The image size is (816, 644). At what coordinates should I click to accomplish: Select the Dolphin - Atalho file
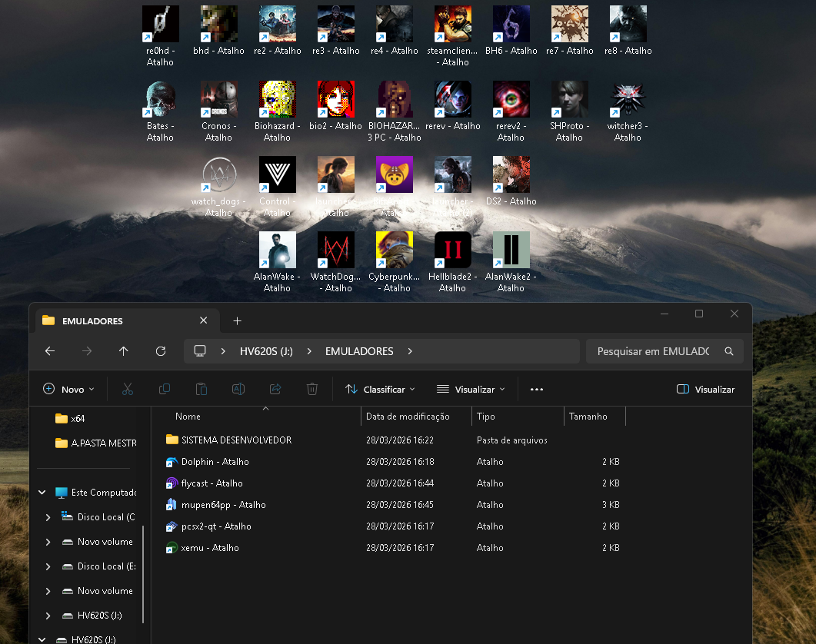tap(393, 461)
